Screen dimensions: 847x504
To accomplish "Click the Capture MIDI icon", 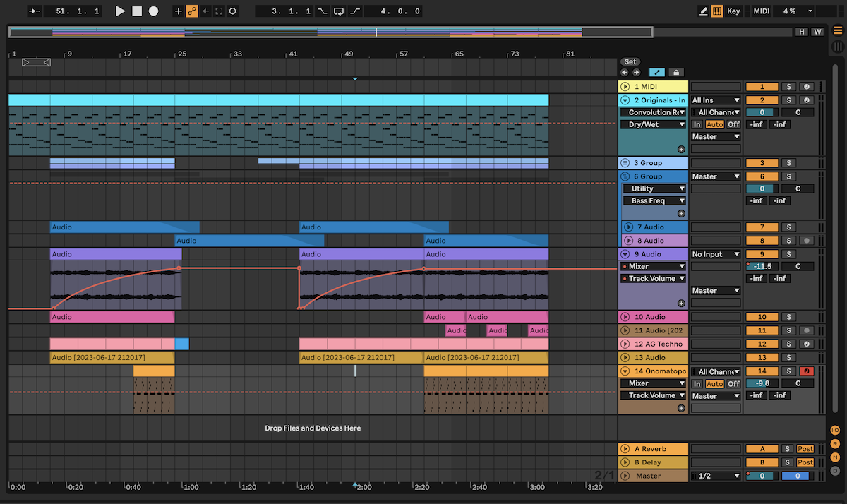I will [219, 11].
